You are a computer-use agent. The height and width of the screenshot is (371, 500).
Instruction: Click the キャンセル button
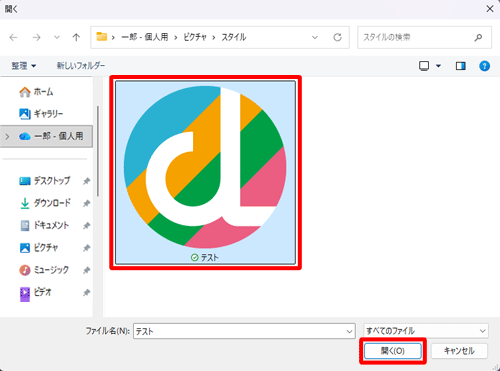[x=459, y=351]
